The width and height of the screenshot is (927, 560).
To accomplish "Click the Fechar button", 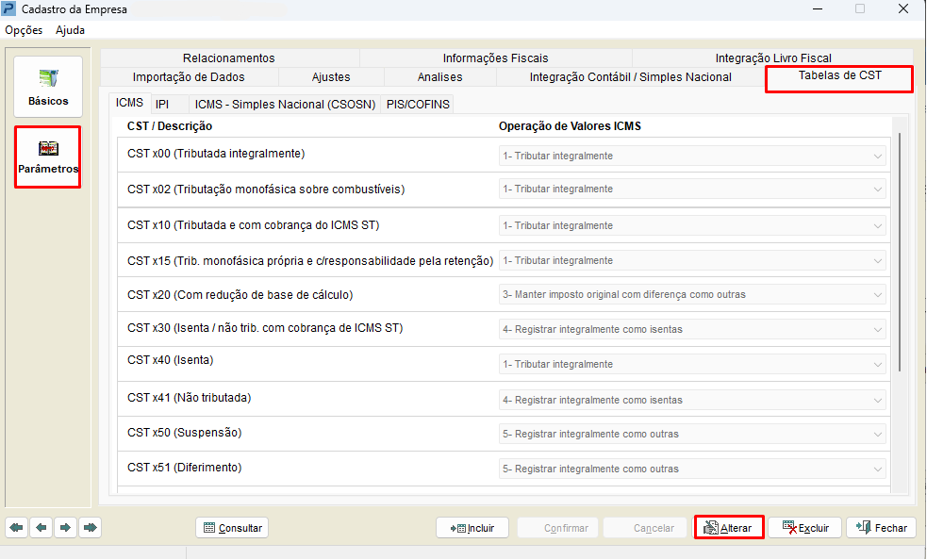I will 882,528.
